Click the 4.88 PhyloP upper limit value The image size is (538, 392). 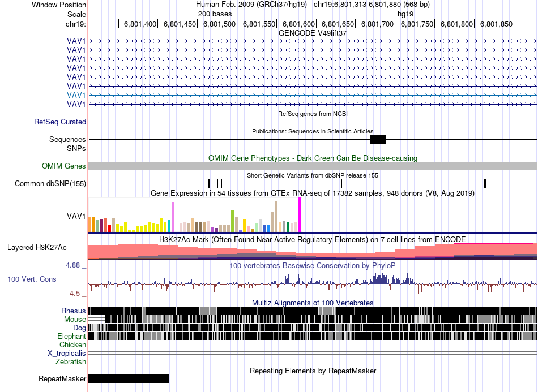72,265
